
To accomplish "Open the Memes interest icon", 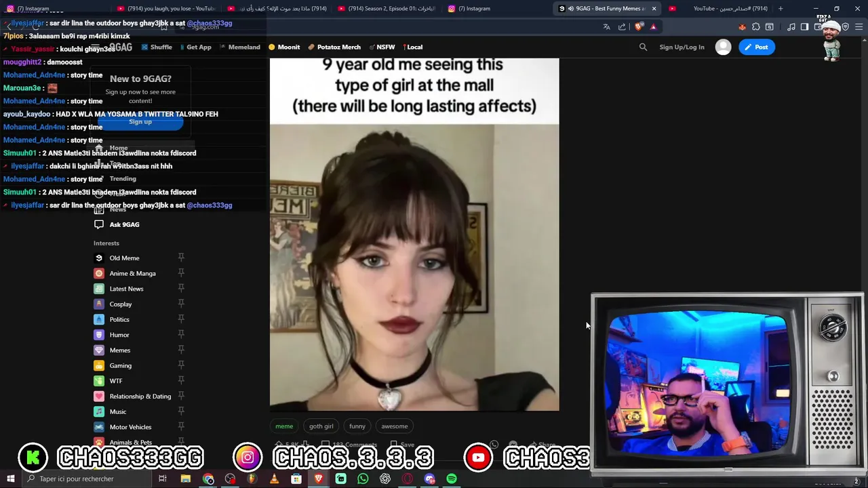I will [x=99, y=350].
